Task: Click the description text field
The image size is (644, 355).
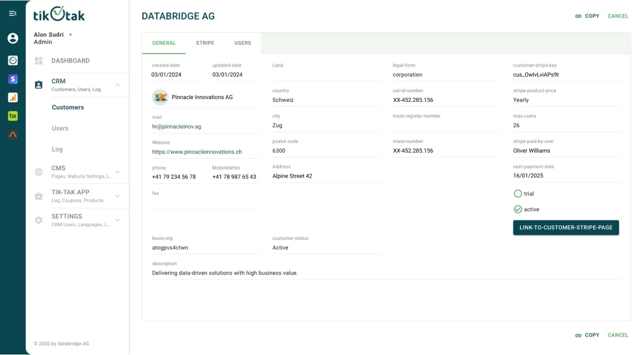Action: [x=386, y=270]
